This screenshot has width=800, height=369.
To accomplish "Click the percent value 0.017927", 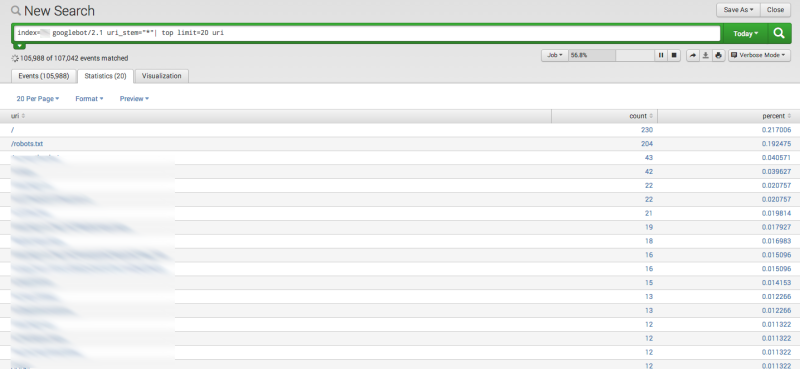I will pyautogui.click(x=777, y=227).
